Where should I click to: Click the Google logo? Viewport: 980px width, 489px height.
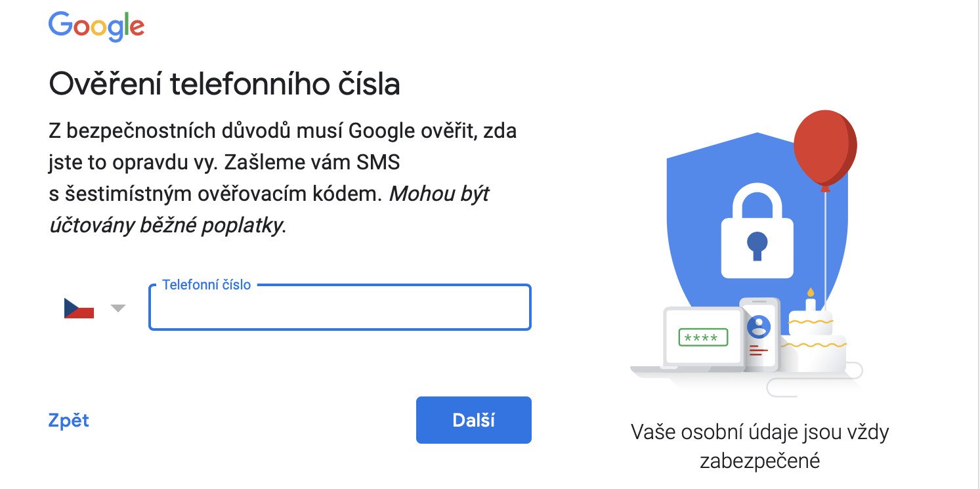pos(96,27)
